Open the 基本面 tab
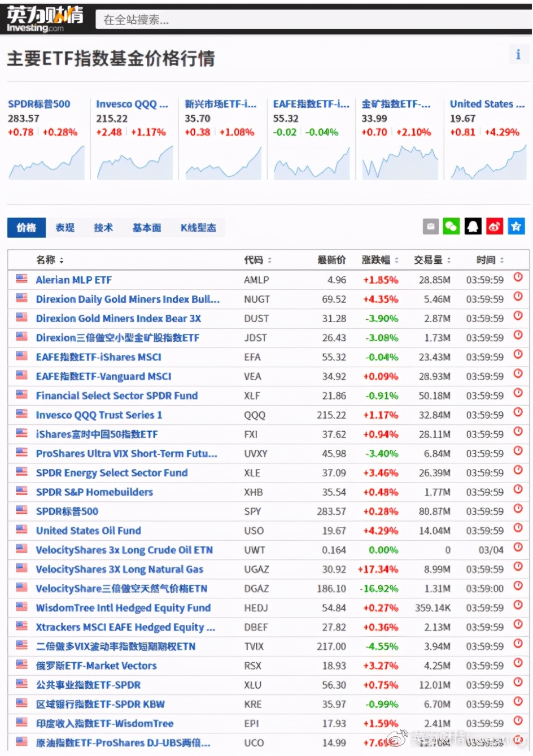533x756 pixels. pos(147,227)
